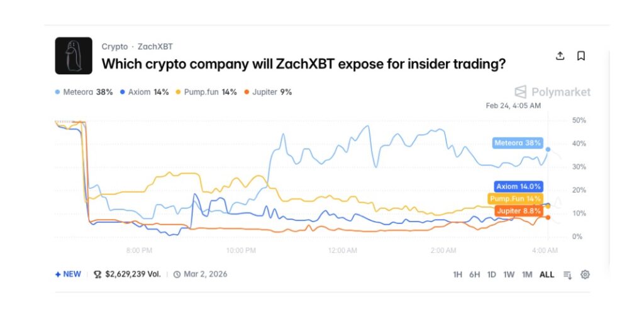The width and height of the screenshot is (644, 314).
Task: Click the Meteora legend entry
Action: (x=84, y=92)
